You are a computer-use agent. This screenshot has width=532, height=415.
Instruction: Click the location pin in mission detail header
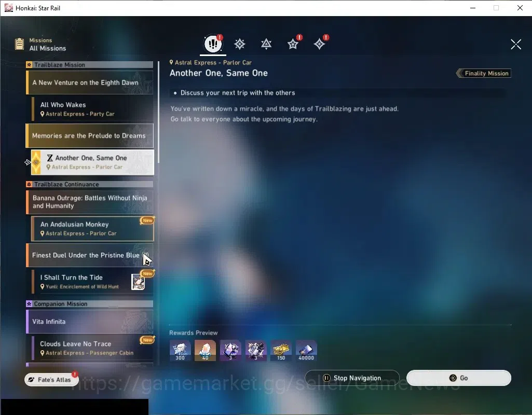[171, 62]
